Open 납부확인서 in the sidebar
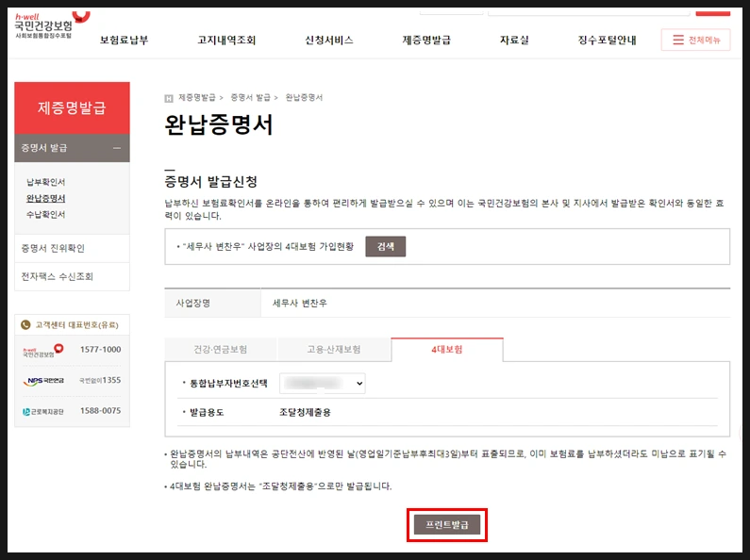This screenshot has width=750, height=560. pyautogui.click(x=45, y=182)
